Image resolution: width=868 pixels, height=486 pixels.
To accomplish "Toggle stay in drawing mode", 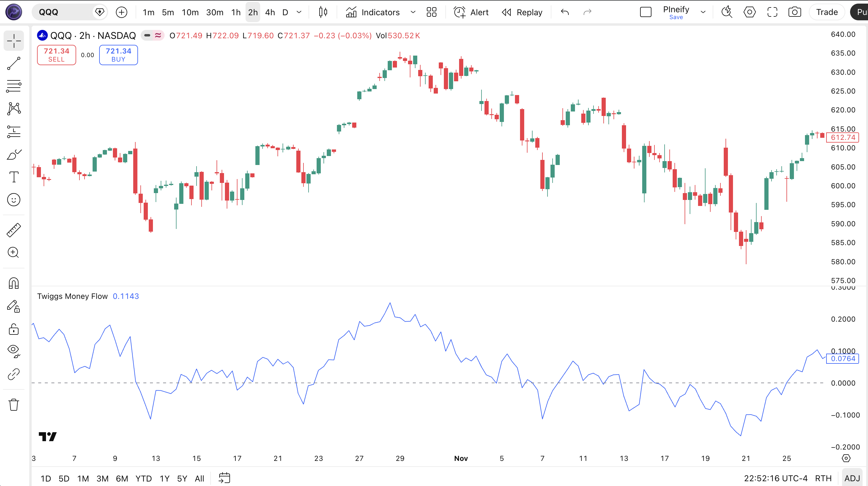I will click(14, 306).
